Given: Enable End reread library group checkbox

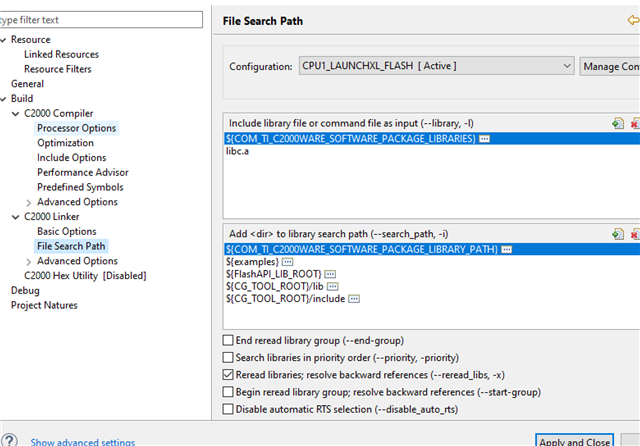Looking at the screenshot, I should [x=228, y=340].
